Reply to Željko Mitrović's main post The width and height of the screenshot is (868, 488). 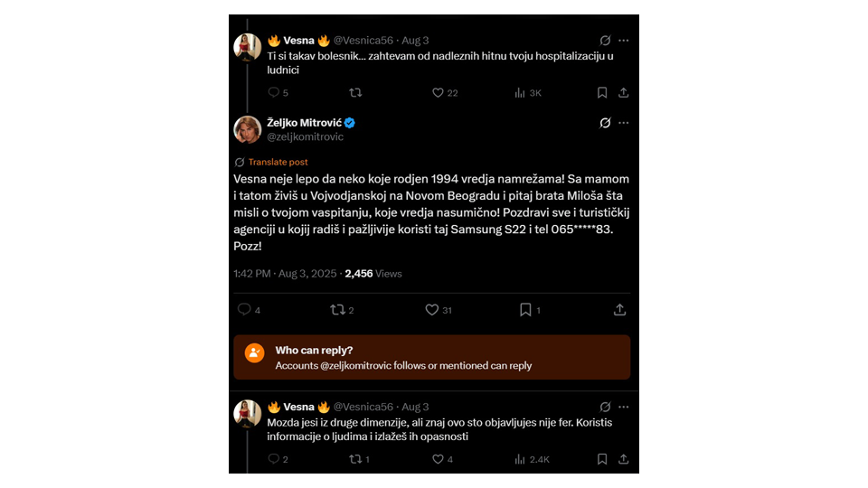click(244, 309)
